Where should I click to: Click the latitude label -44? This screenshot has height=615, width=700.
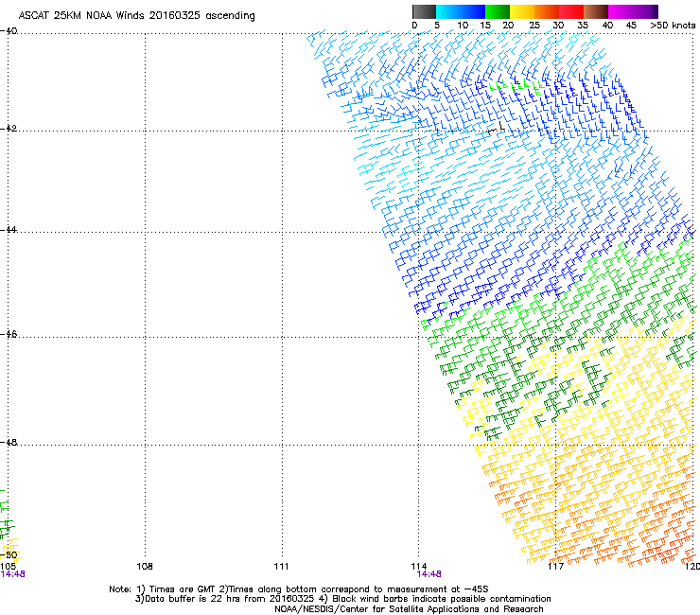pos(9,230)
